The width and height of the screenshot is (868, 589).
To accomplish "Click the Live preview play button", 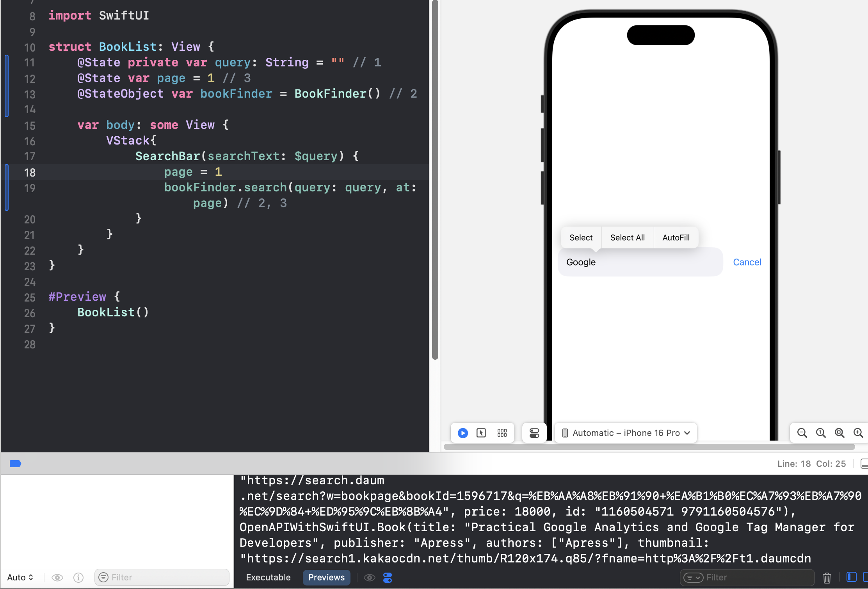I will click(462, 433).
